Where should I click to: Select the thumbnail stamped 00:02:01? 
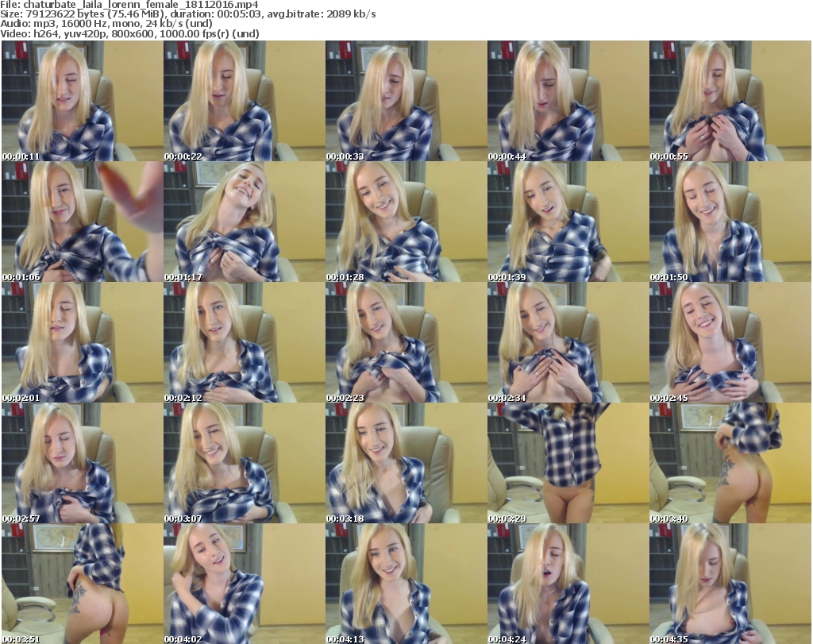83,343
